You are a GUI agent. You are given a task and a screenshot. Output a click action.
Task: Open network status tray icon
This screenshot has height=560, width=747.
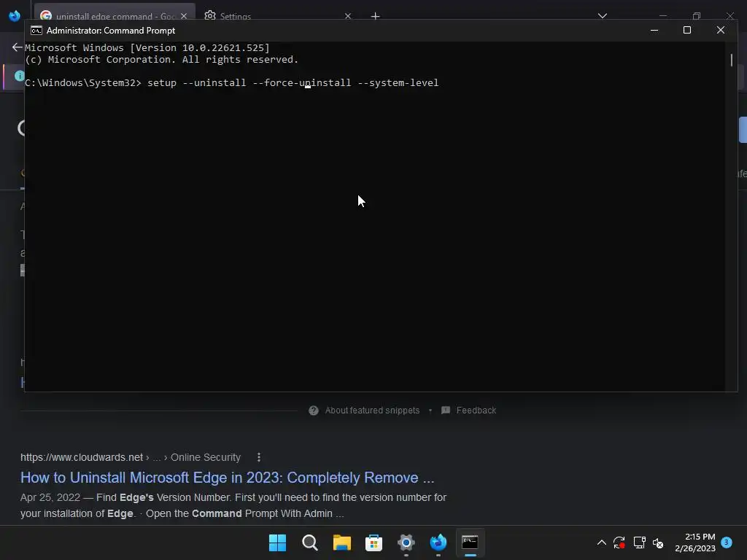[x=639, y=542]
